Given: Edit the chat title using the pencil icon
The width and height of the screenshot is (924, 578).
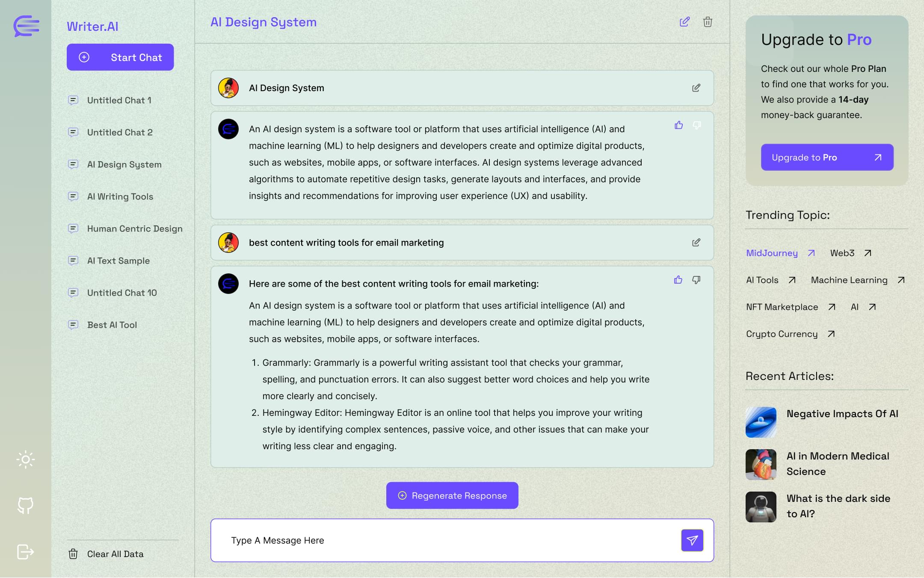Looking at the screenshot, I should 684,22.
